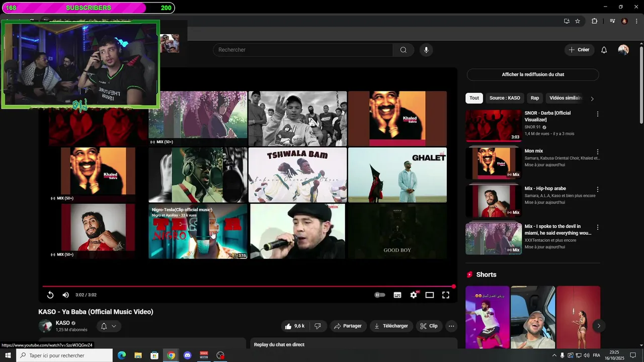This screenshot has height=362, width=644.
Task: Click Partager button
Action: pyautogui.click(x=348, y=326)
